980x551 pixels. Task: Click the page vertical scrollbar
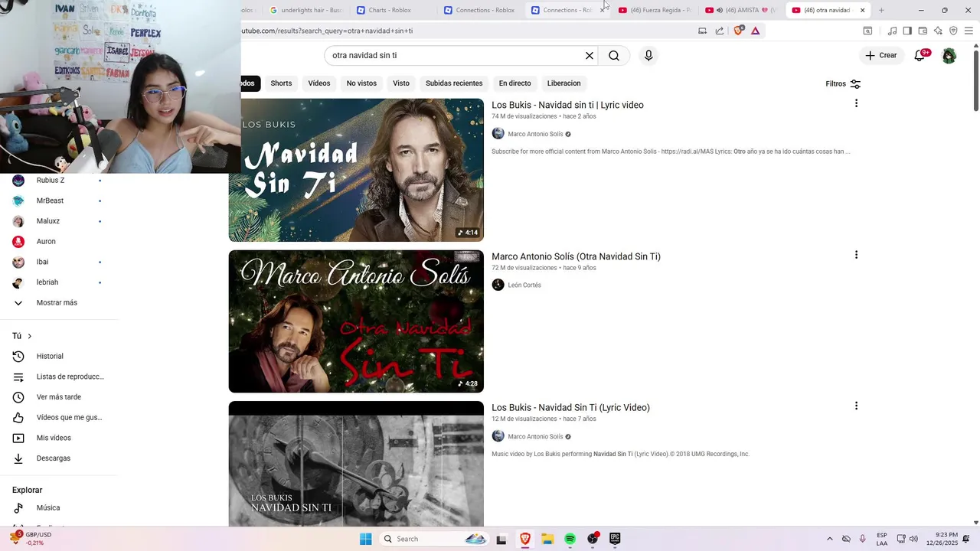[x=975, y=80]
